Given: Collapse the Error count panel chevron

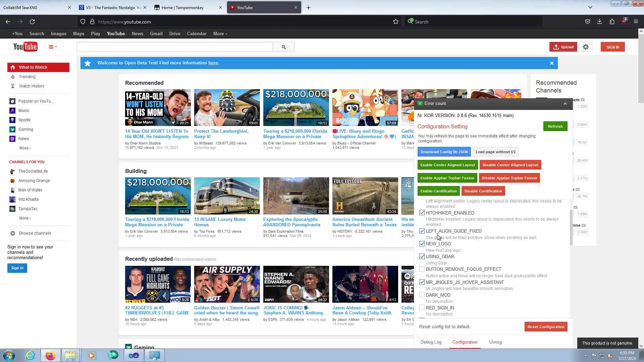Looking at the screenshot, I should pos(565,104).
